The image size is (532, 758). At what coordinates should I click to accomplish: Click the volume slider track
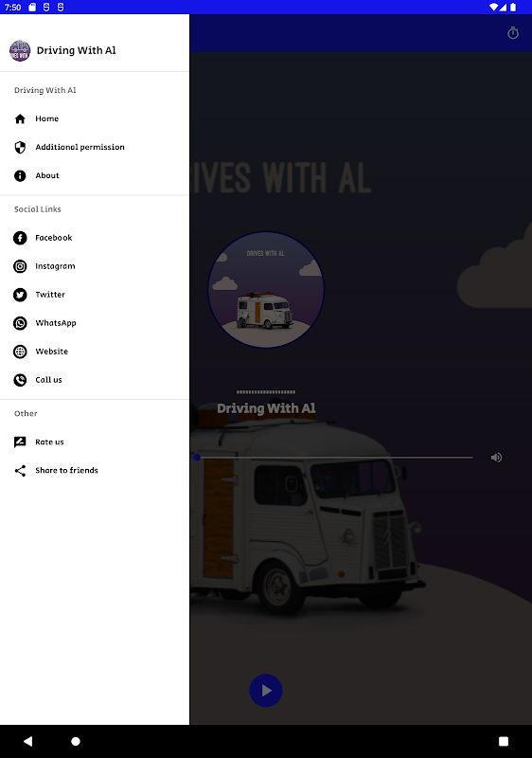click(333, 458)
